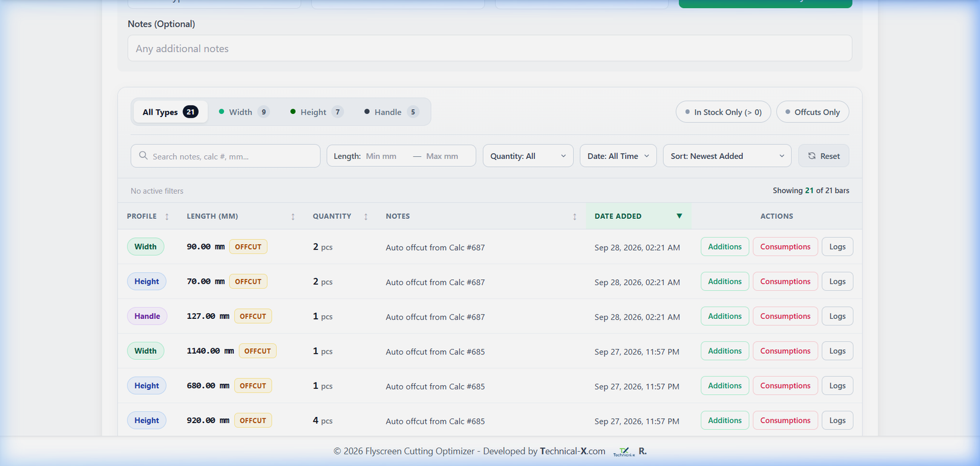Open Logs for 920.00 mm Height row
The width and height of the screenshot is (980, 466).
pos(837,421)
